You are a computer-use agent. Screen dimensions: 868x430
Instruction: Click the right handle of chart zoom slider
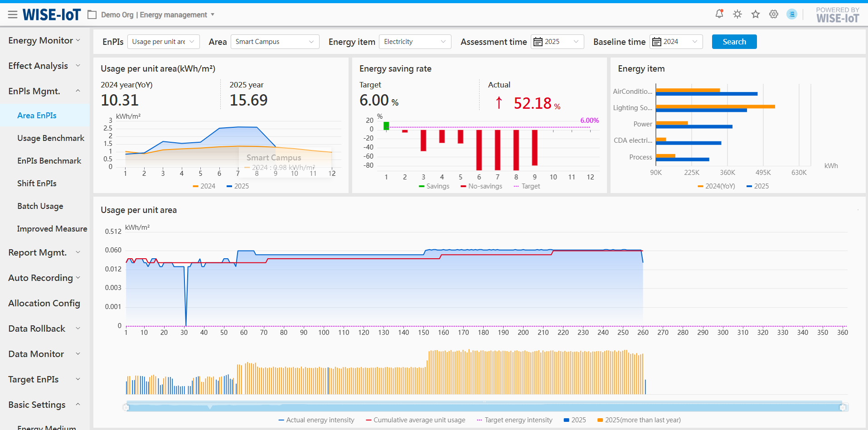(x=843, y=407)
